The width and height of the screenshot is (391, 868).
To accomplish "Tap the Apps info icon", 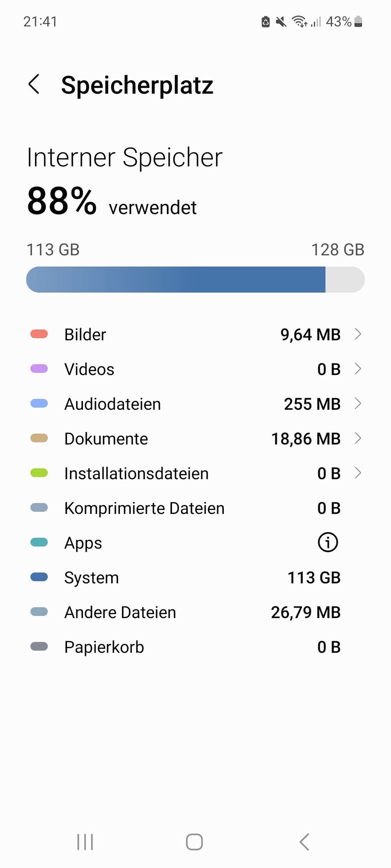I will click(x=328, y=542).
